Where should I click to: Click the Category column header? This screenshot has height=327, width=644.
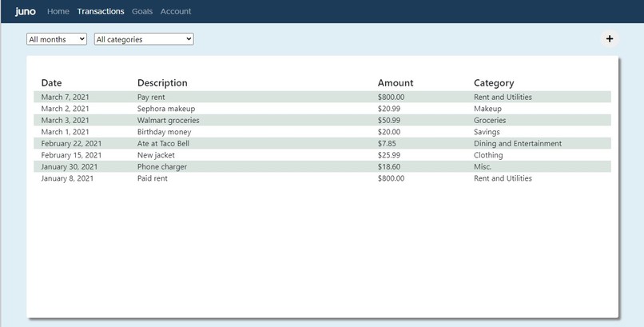click(x=494, y=83)
